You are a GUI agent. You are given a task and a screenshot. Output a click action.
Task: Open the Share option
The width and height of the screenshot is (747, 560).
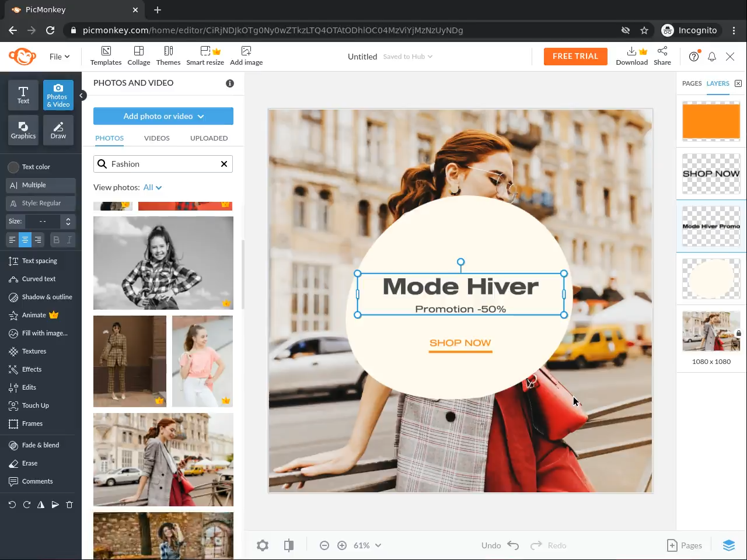coord(662,56)
